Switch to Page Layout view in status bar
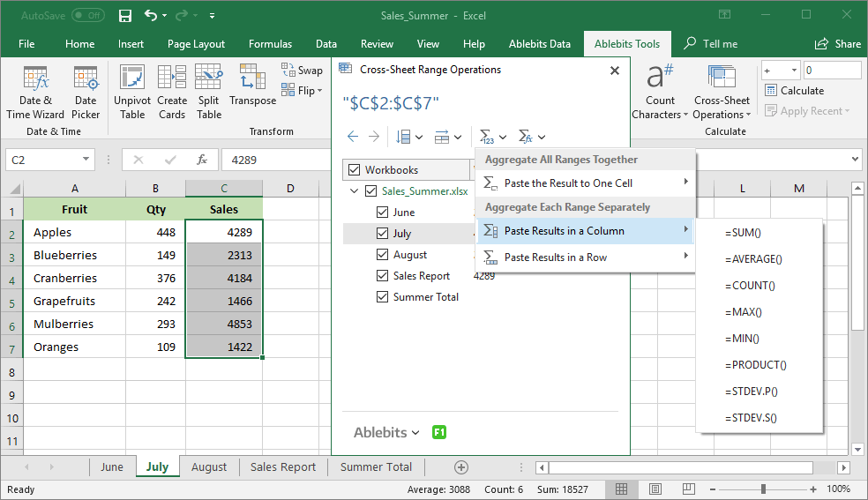This screenshot has width=868, height=500. pyautogui.click(x=655, y=489)
